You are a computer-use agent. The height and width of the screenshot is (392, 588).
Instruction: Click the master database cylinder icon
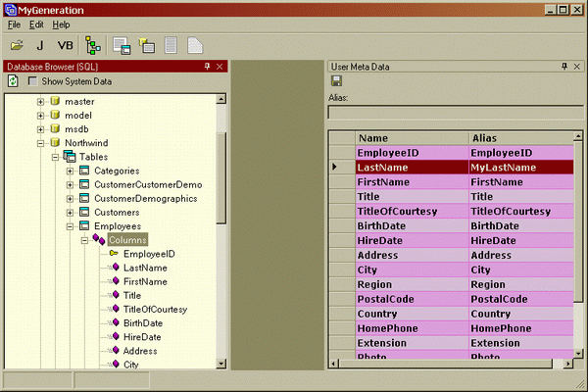(x=55, y=101)
